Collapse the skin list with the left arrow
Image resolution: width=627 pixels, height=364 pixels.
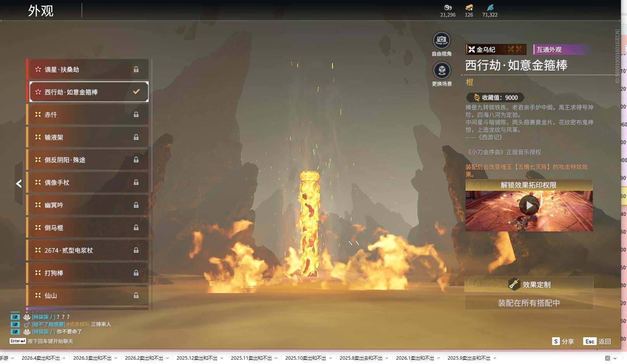(x=19, y=183)
